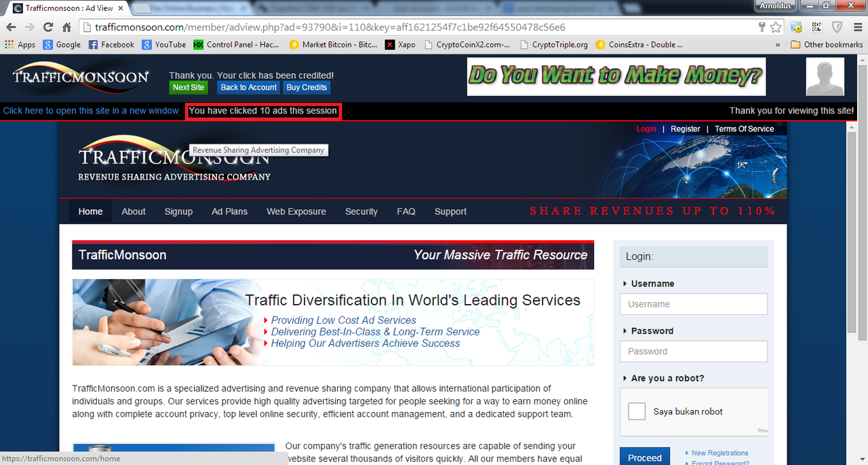Click the TrafficMonsoon logo in the ad bar
The height and width of the screenshot is (465, 868).
pyautogui.click(x=81, y=77)
